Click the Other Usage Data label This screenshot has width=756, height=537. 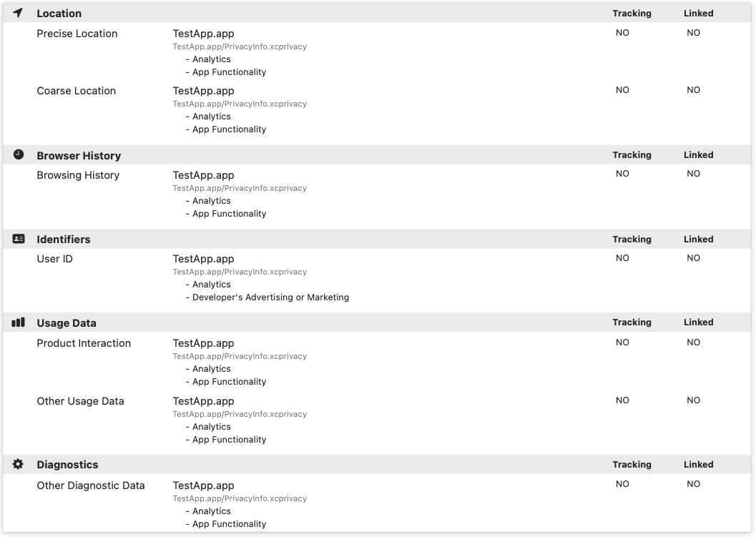80,401
